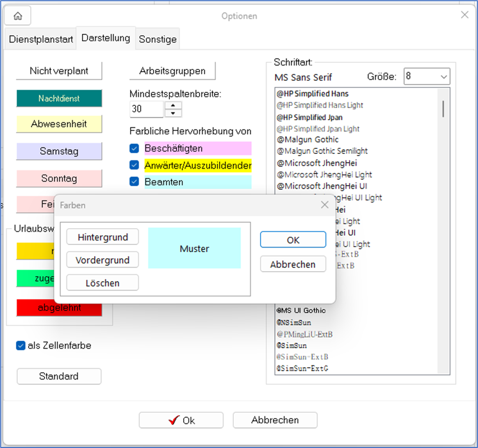
Task: Toggle the 'als Zellenfarbe' checkbox
Action: (21, 345)
